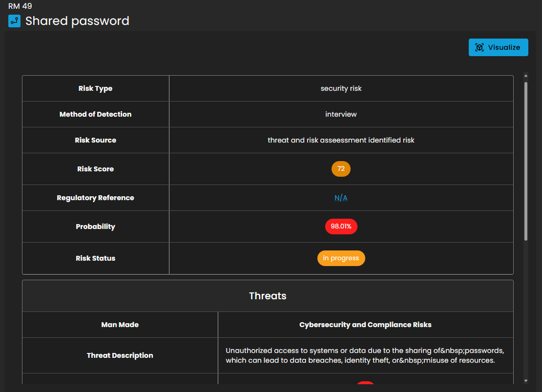Click the Risk Source value text
Image resolution: width=542 pixels, height=392 pixels.
(x=341, y=140)
